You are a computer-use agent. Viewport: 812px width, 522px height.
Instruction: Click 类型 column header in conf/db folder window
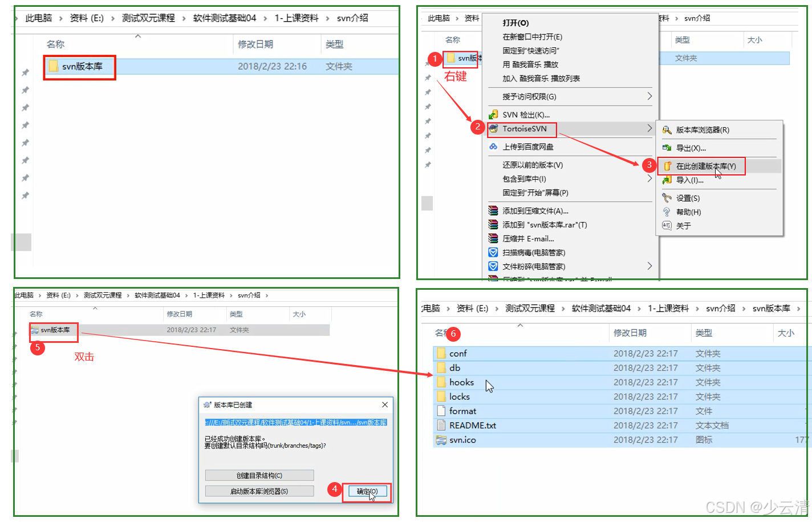(x=704, y=333)
